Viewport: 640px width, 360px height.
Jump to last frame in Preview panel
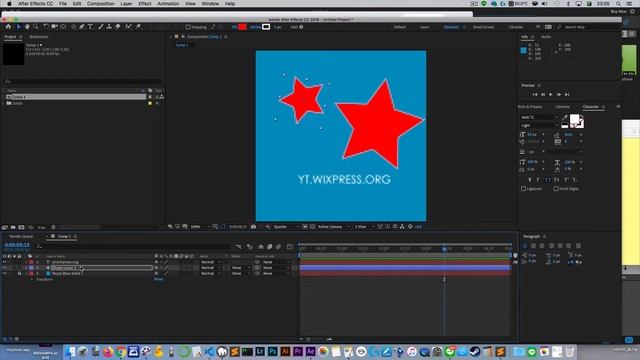pyautogui.click(x=567, y=95)
